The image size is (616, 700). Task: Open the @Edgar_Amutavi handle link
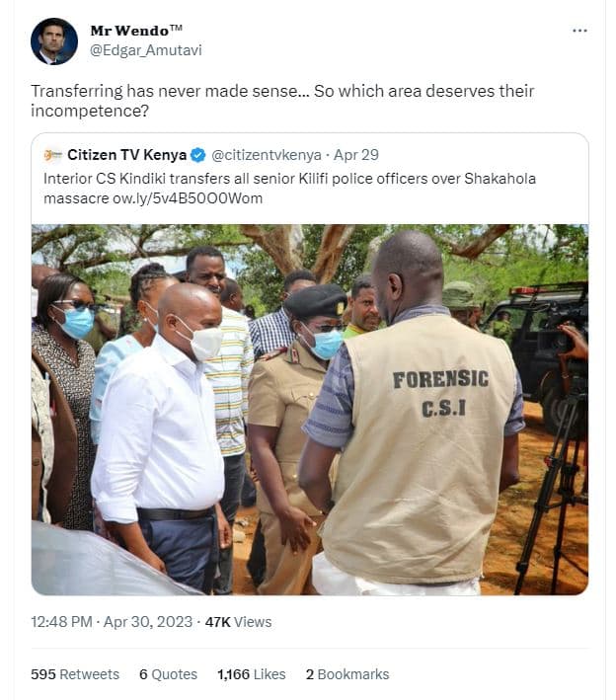coord(146,49)
